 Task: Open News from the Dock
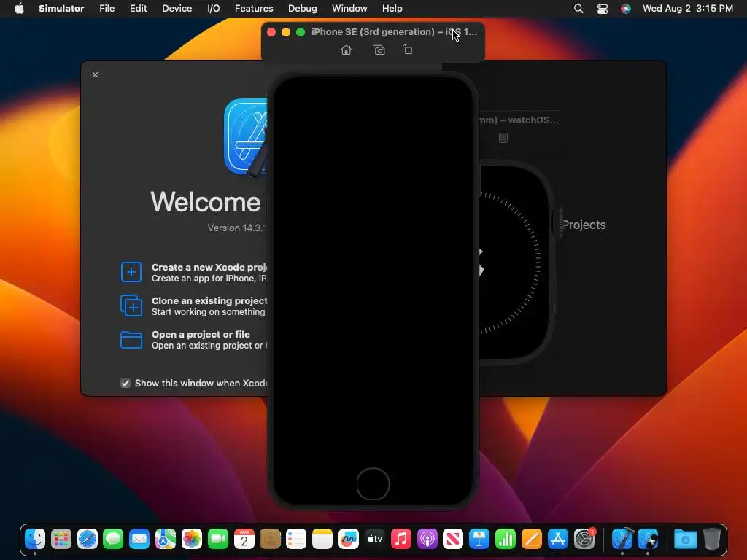453,539
